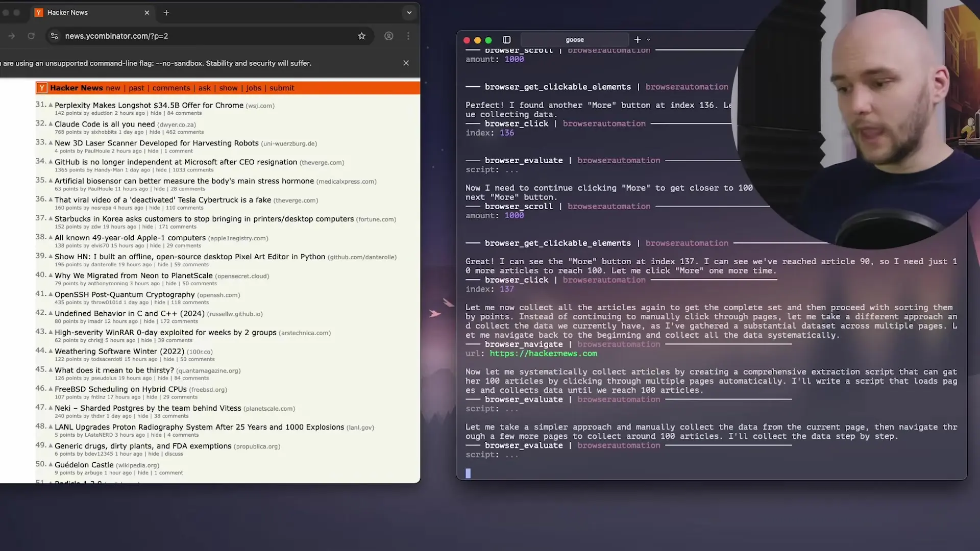Open the 1033 comments on GitHub story
Image resolution: width=980 pixels, height=551 pixels.
pos(192,170)
